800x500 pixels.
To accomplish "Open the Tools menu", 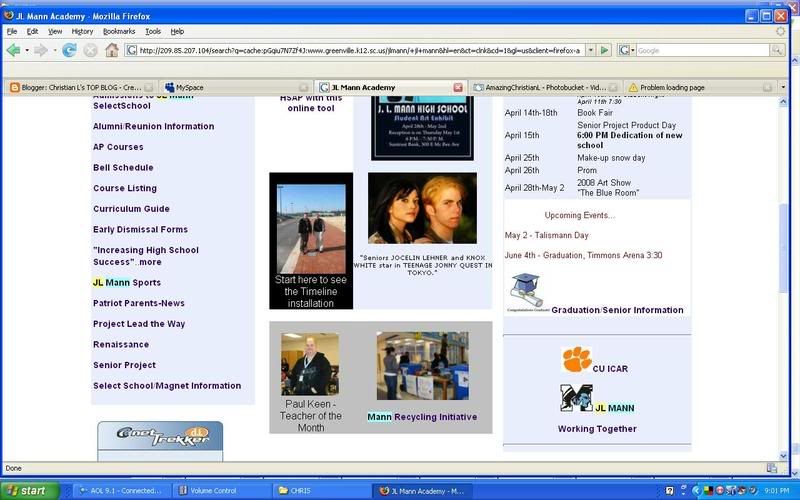I will click(x=153, y=32).
